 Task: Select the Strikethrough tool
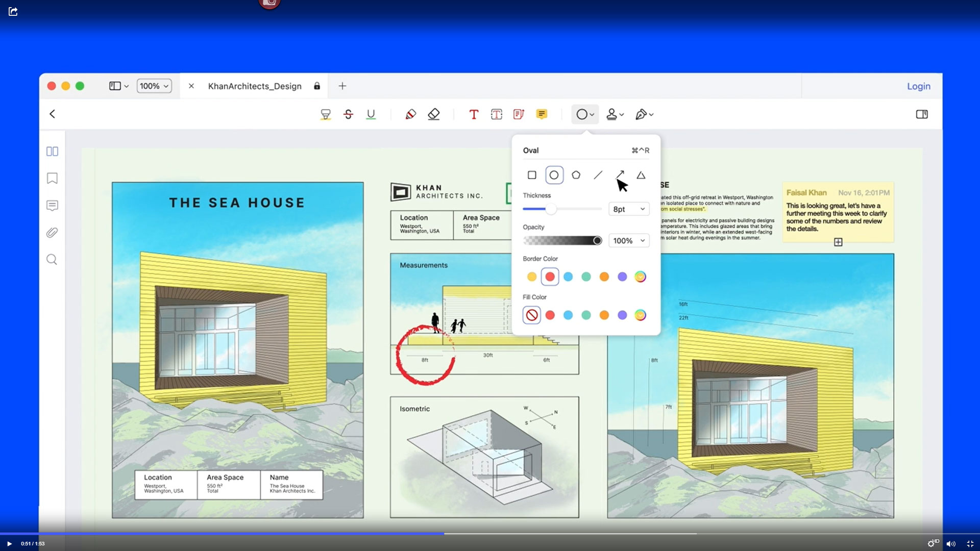(x=348, y=114)
